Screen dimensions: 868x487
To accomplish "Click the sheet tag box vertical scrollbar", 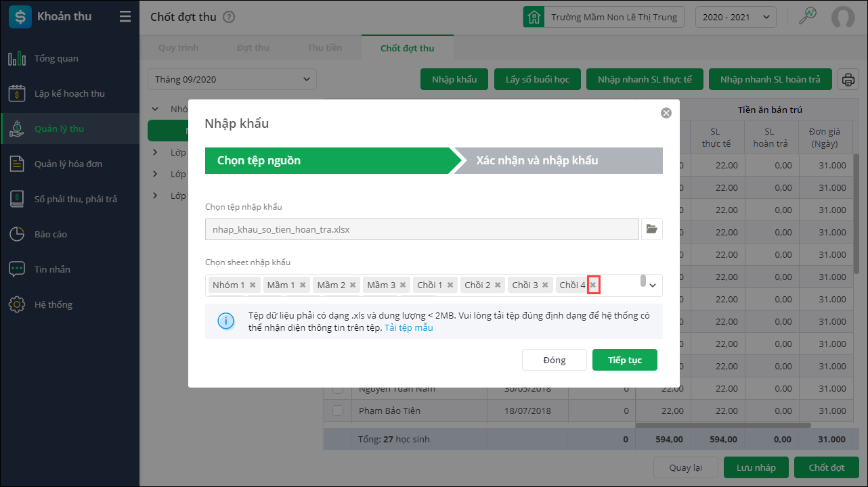I will (x=643, y=281).
